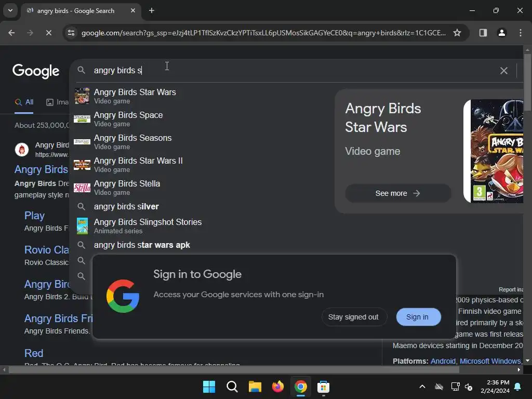Click Angry Birds Stella thumbnail icon
Image resolution: width=532 pixels, height=399 pixels.
tap(82, 188)
